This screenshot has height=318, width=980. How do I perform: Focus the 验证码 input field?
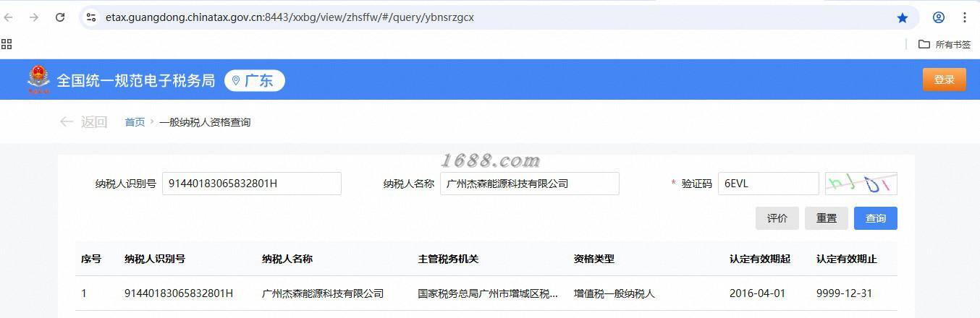click(769, 184)
